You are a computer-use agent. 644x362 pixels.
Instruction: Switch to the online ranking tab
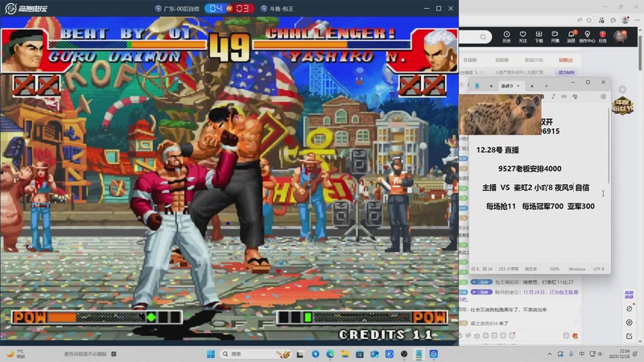(x=470, y=60)
